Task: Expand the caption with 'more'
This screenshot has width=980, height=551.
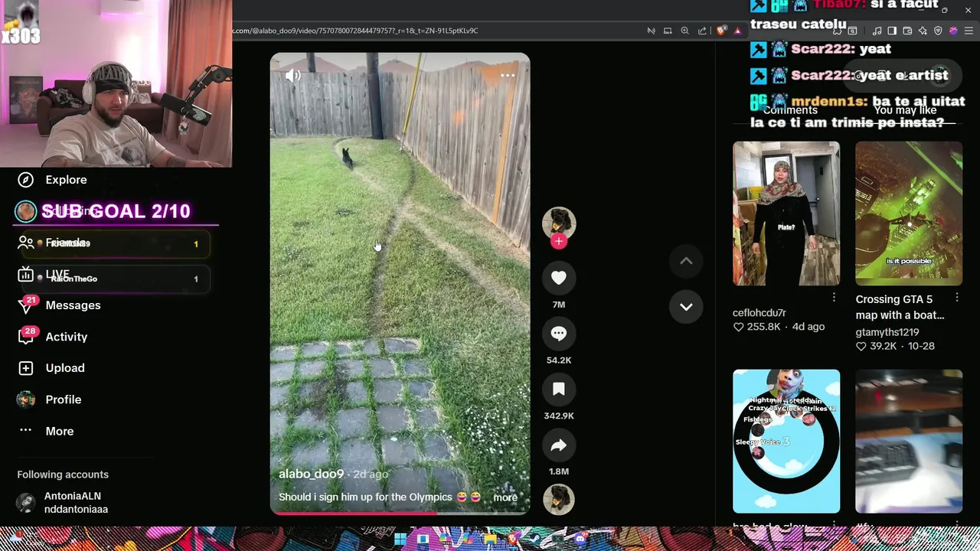Action: pos(505,497)
